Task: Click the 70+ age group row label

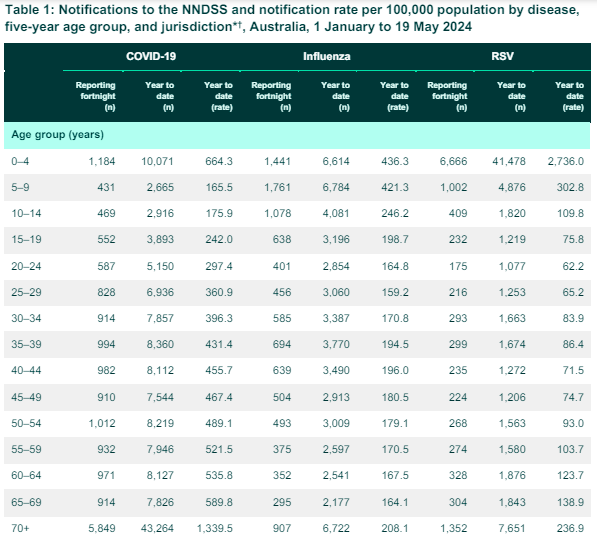Action: (20, 528)
